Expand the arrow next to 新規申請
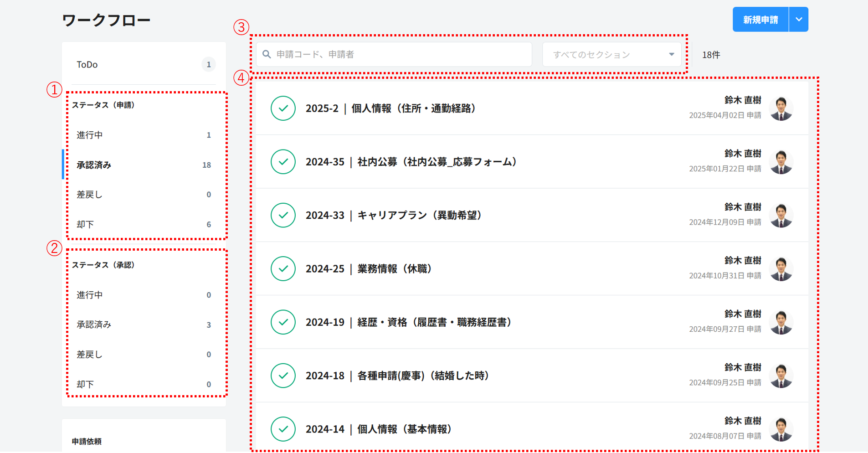Screen dimensions: 868x453 [798, 20]
